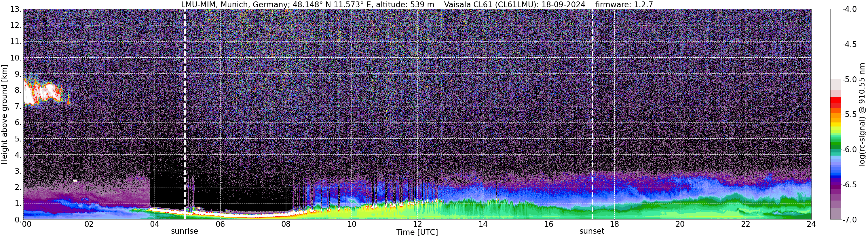
Task: Click the '8.' height axis tick label
Action: (18, 90)
